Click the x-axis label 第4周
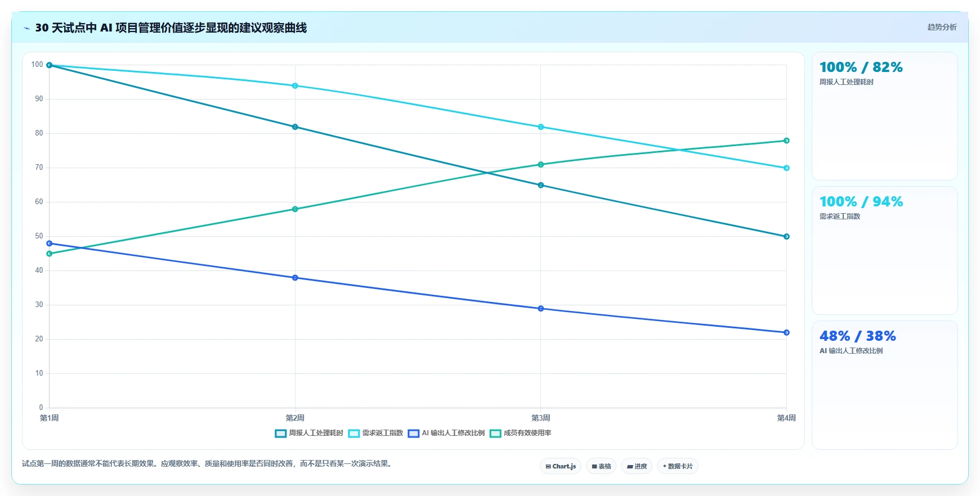This screenshot has width=980, height=496. (786, 418)
